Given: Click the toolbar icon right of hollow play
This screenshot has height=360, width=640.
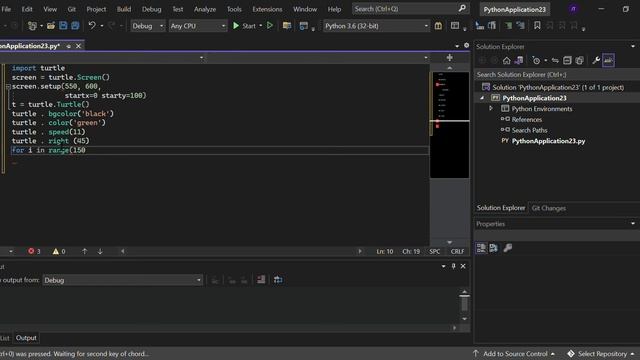Looking at the screenshot, I should 287,26.
